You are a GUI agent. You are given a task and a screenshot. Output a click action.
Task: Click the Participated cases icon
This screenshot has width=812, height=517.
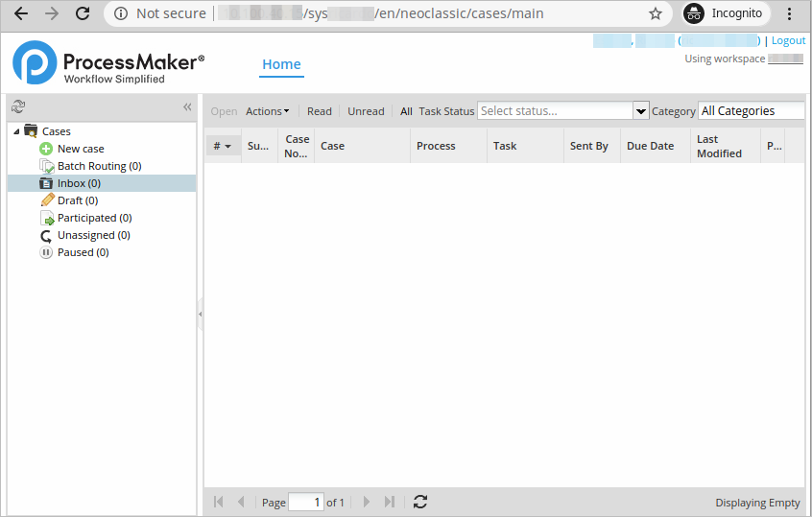[47, 218]
